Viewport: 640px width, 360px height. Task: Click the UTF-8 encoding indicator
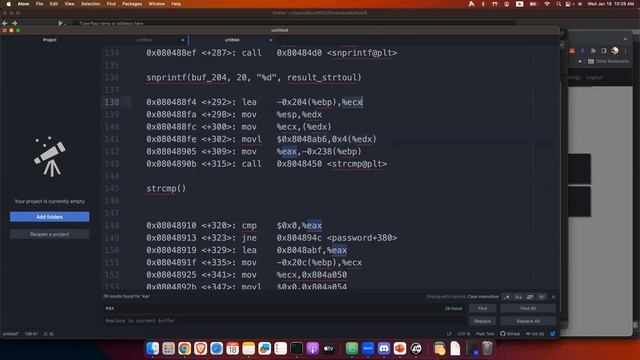click(x=464, y=334)
